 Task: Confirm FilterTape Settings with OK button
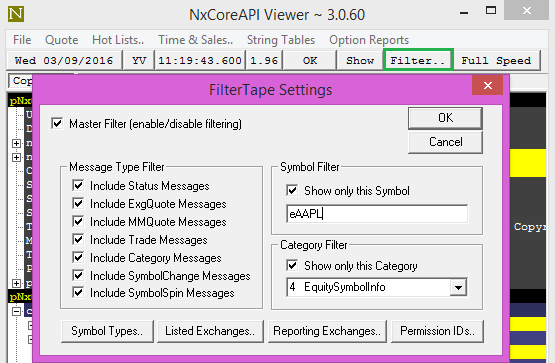[445, 118]
